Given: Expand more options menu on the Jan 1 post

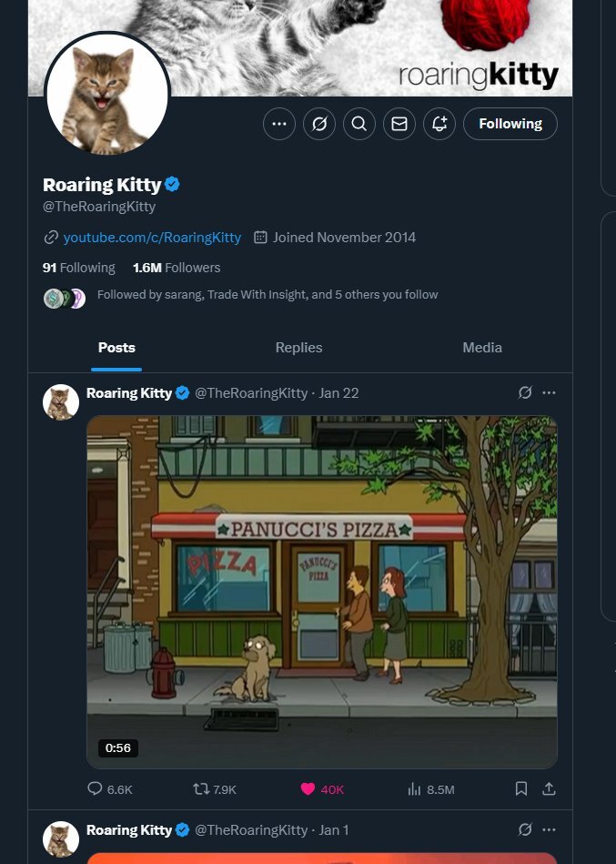Looking at the screenshot, I should click(549, 829).
